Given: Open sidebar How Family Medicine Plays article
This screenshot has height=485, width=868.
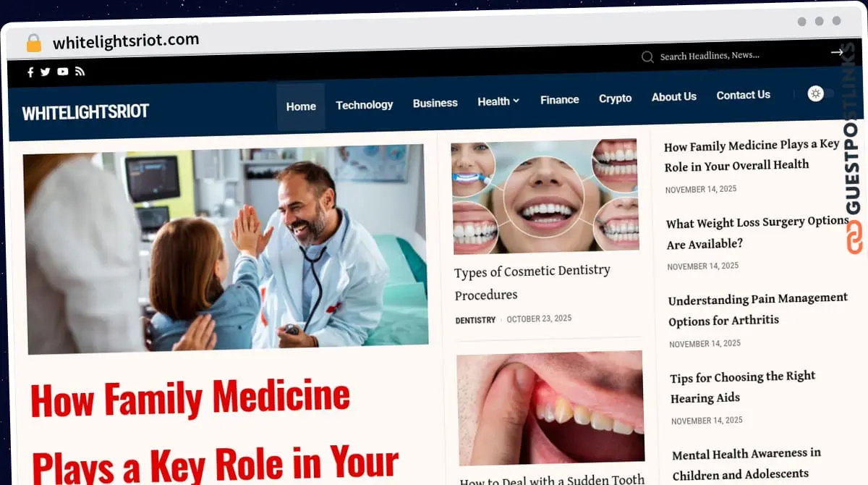Looking at the screenshot, I should (752, 156).
